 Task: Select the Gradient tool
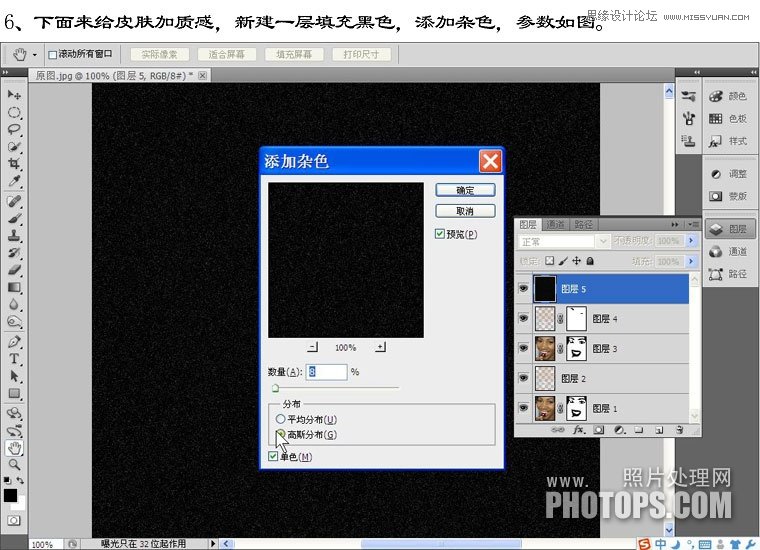[14, 287]
